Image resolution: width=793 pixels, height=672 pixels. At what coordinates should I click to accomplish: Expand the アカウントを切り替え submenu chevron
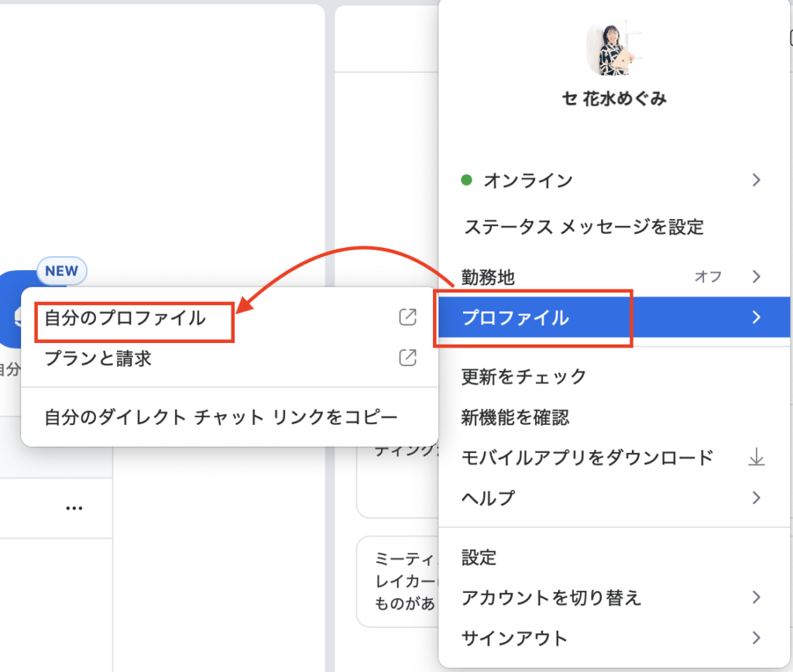click(756, 598)
